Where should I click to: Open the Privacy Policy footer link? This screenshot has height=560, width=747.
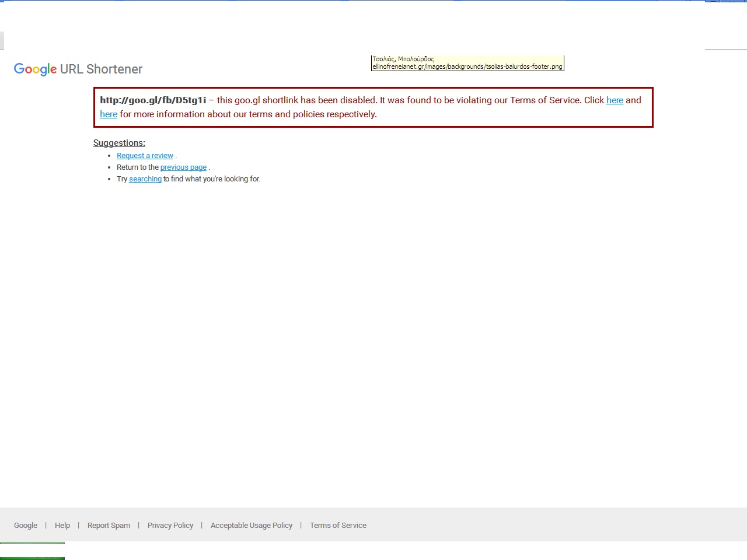point(170,526)
